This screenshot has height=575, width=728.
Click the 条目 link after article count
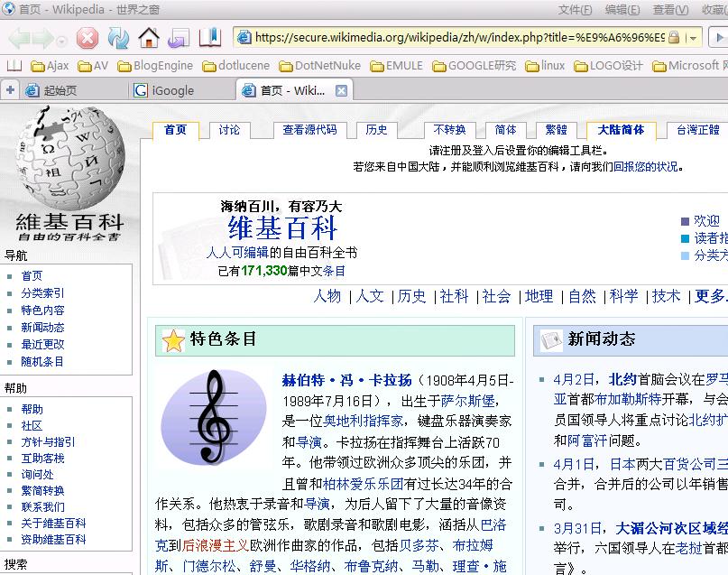[x=334, y=271]
